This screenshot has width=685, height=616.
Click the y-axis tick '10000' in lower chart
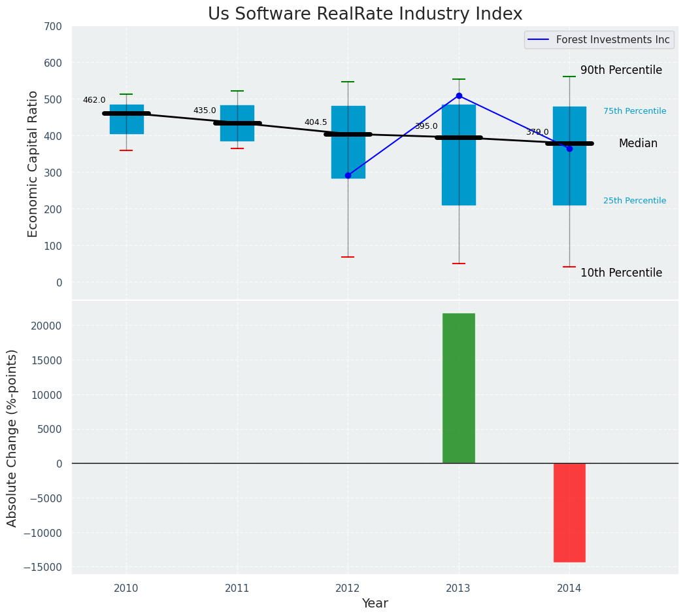(46, 395)
